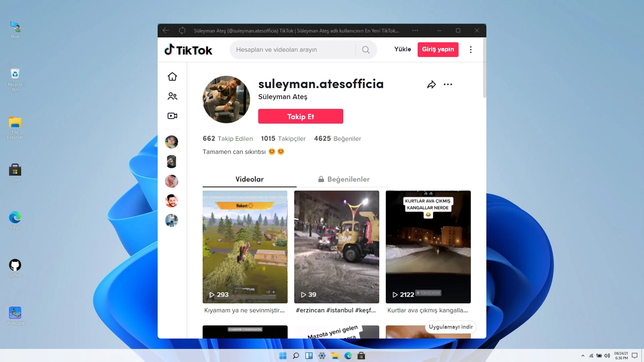Image resolution: width=644 pixels, height=362 pixels.
Task: Click the Süleyman Ateş profile picture
Action: point(226,99)
